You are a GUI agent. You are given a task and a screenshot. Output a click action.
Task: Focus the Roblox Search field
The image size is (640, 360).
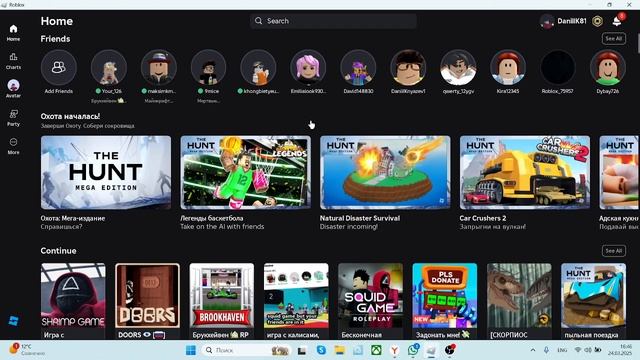pyautogui.click(x=333, y=21)
